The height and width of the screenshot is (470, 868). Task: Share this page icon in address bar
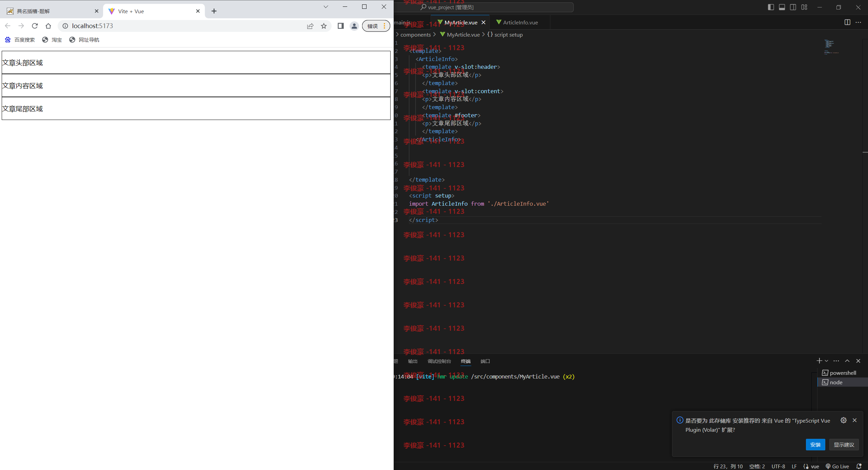(310, 26)
